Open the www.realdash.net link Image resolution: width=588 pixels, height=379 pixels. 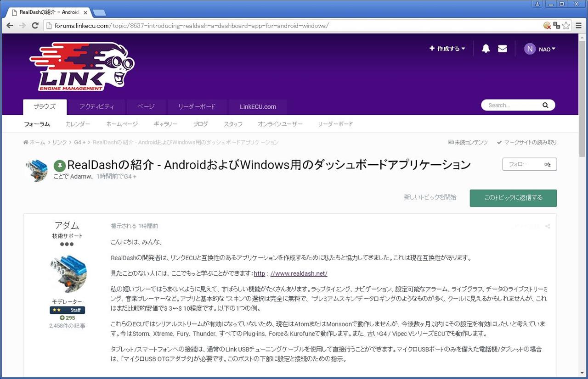point(299,274)
